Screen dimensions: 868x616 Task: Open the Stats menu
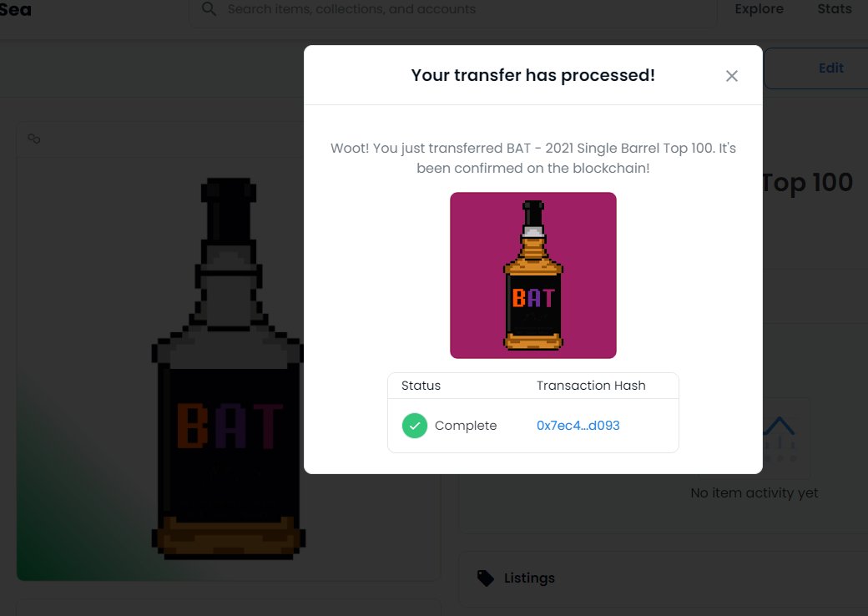(835, 9)
